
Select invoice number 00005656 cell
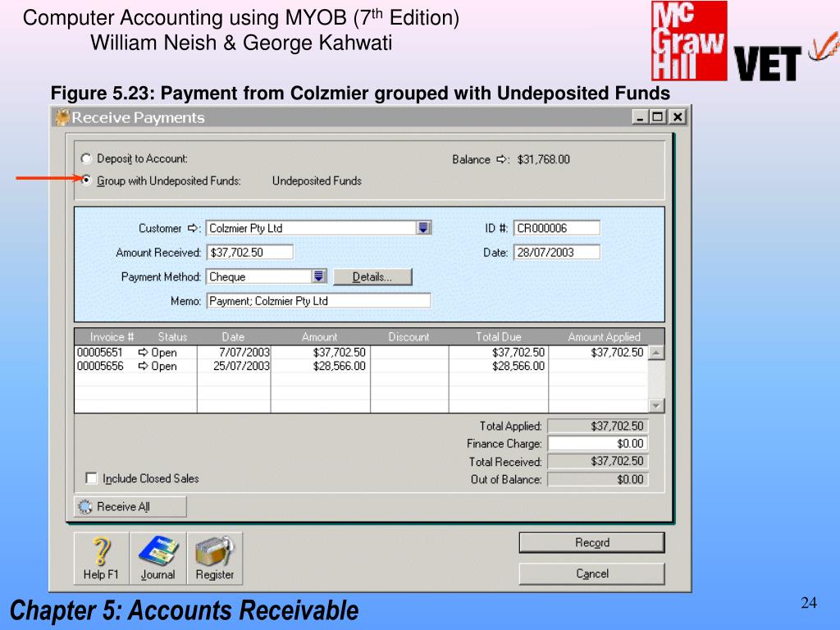click(100, 366)
